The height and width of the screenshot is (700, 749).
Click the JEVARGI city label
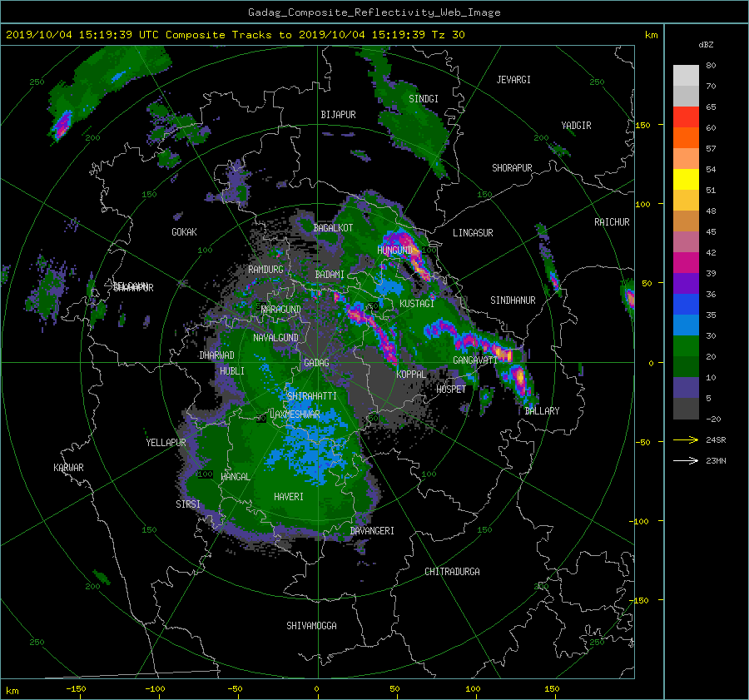tap(513, 80)
